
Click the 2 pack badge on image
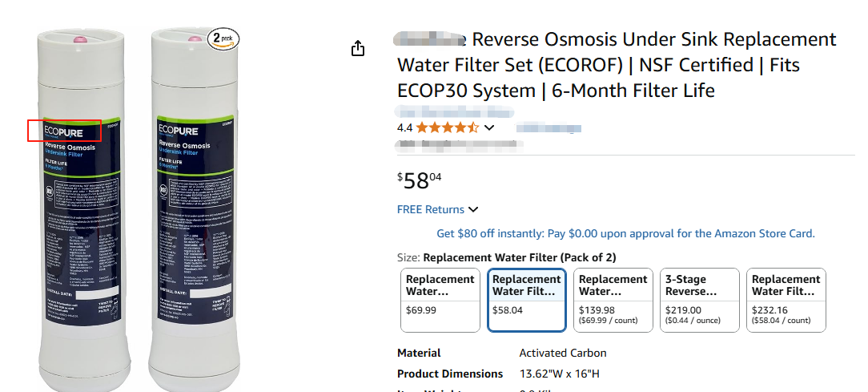[x=223, y=38]
